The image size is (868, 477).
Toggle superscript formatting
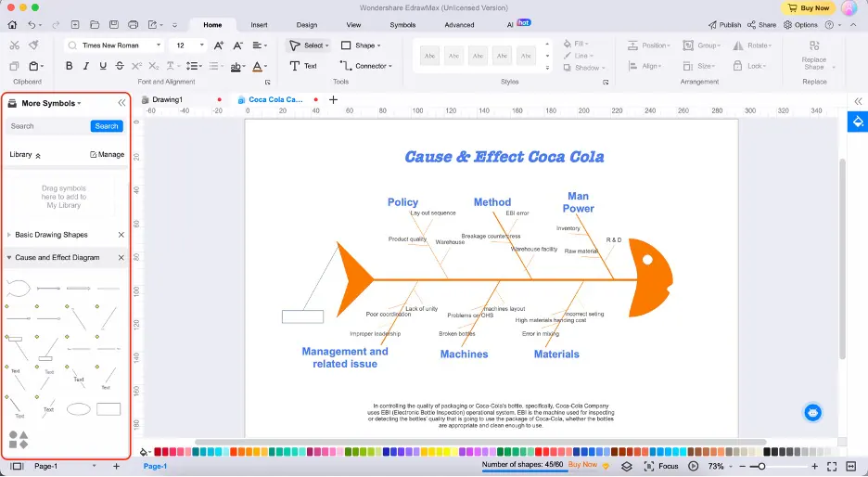click(x=136, y=66)
